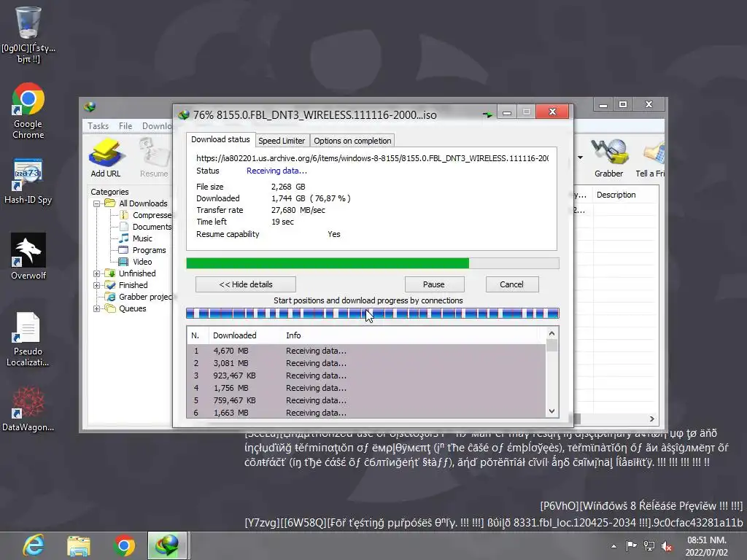
Task: Switch to Speed Limiter tab
Action: click(x=282, y=141)
